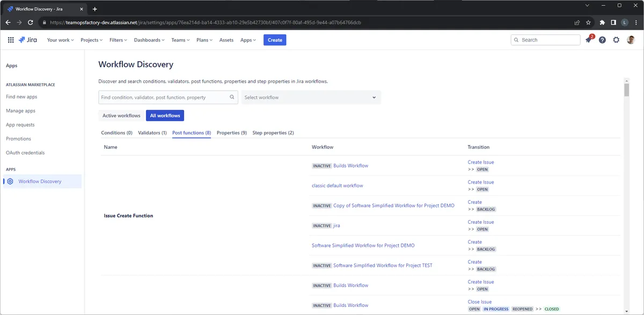Image resolution: width=644 pixels, height=315 pixels.
Task: Open Manage apps in sidebar
Action: point(20,111)
